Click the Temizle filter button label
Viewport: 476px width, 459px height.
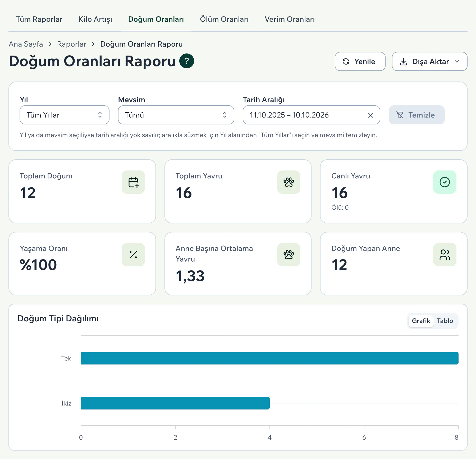422,115
